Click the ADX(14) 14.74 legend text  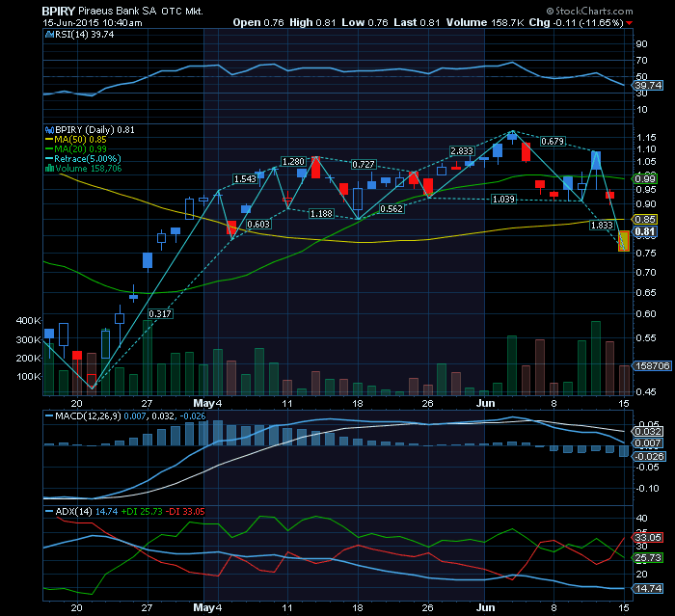tap(87, 511)
